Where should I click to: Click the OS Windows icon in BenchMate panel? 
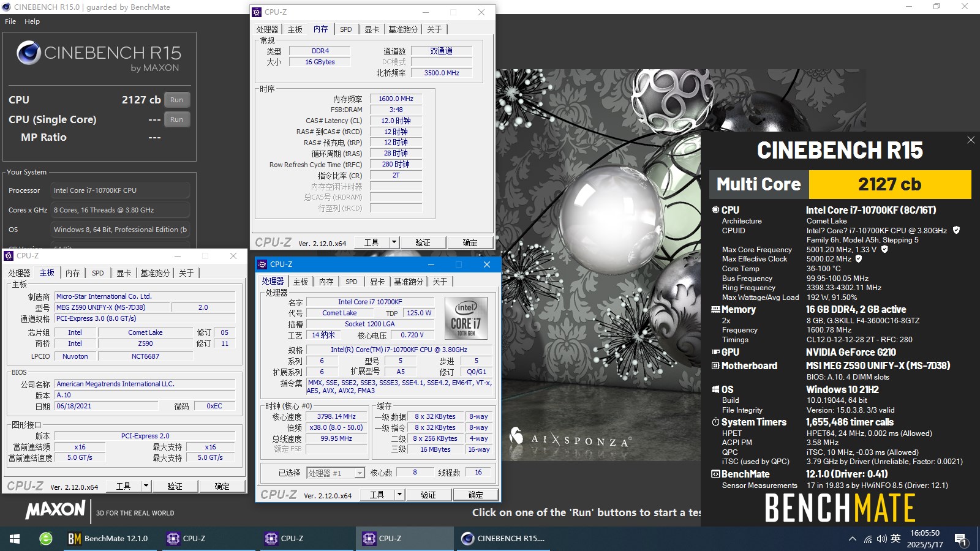pyautogui.click(x=715, y=389)
